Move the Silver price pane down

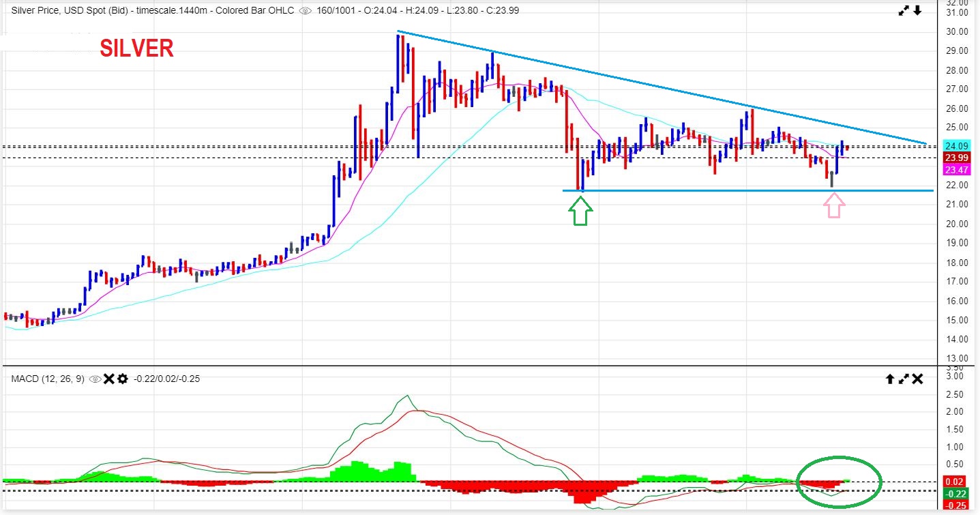tap(917, 10)
